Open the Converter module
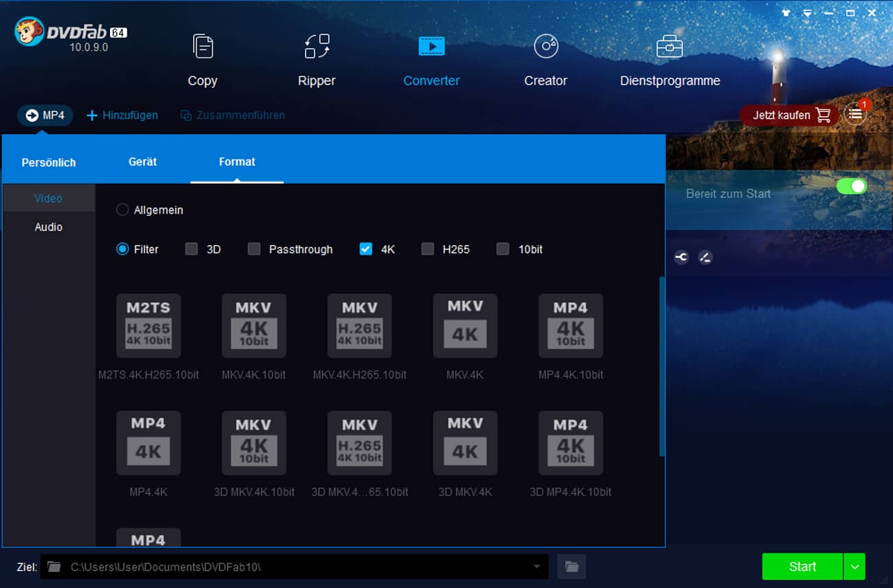The width and height of the screenshot is (893, 588). [x=431, y=60]
